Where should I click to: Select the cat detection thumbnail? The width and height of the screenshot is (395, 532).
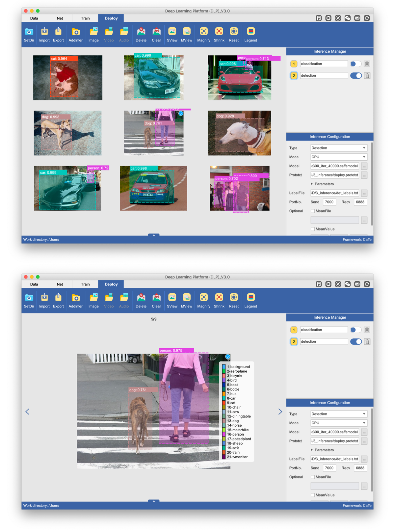pyautogui.click(x=68, y=78)
